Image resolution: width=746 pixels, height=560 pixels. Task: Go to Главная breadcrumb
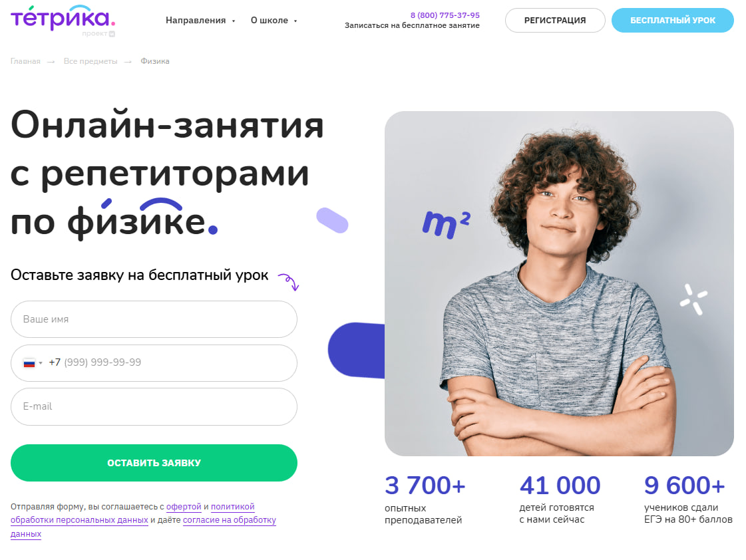click(x=26, y=61)
